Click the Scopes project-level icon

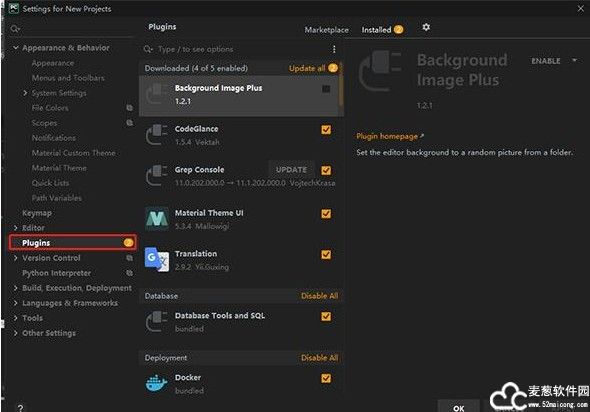[129, 123]
